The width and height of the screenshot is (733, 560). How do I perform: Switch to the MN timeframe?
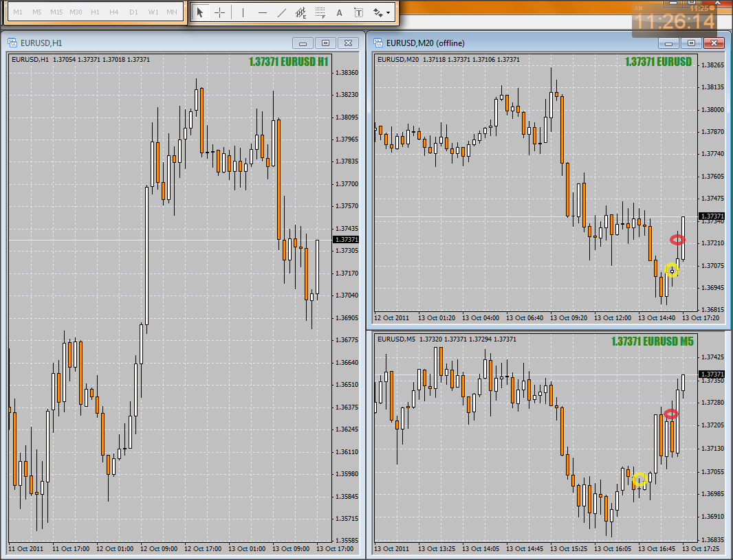172,12
